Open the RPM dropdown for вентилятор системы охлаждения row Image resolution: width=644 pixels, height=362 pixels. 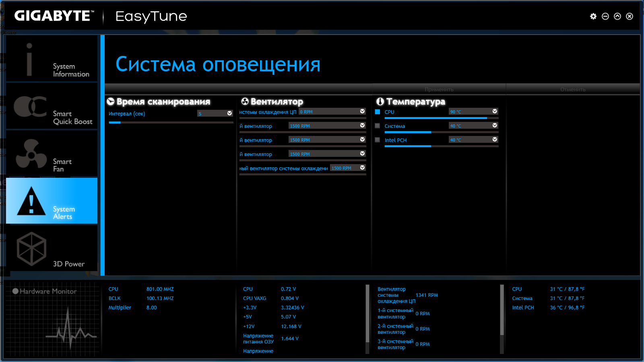click(348, 168)
